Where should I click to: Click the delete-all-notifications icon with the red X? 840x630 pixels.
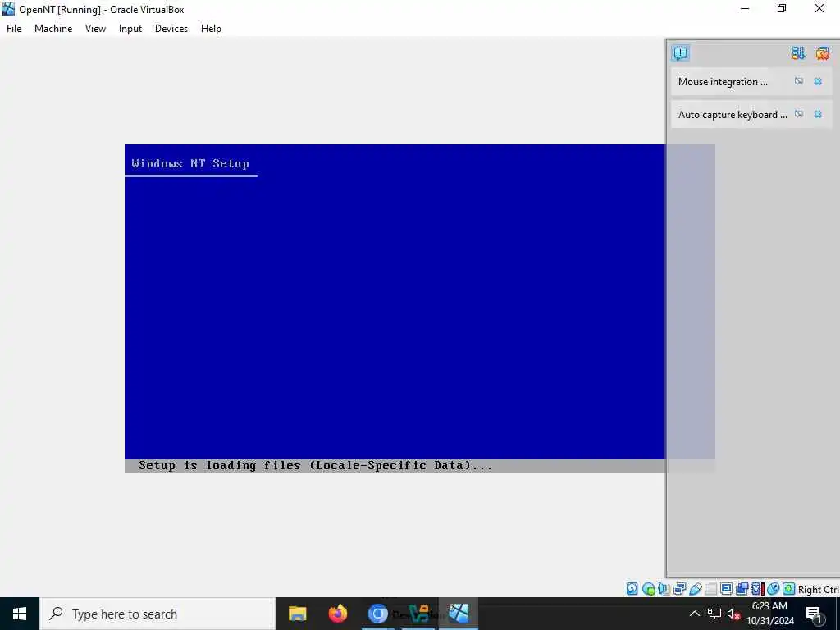(x=822, y=53)
